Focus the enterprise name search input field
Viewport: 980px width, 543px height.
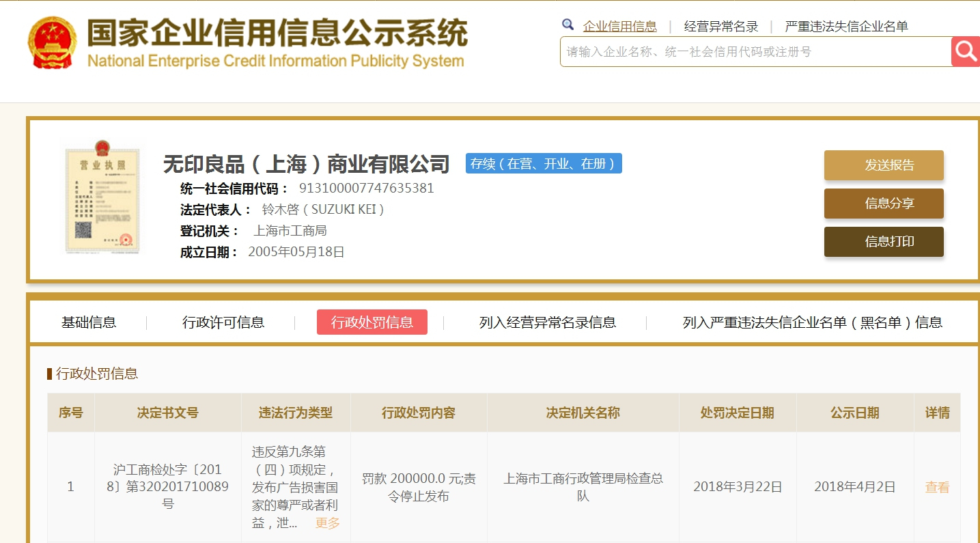click(x=755, y=51)
